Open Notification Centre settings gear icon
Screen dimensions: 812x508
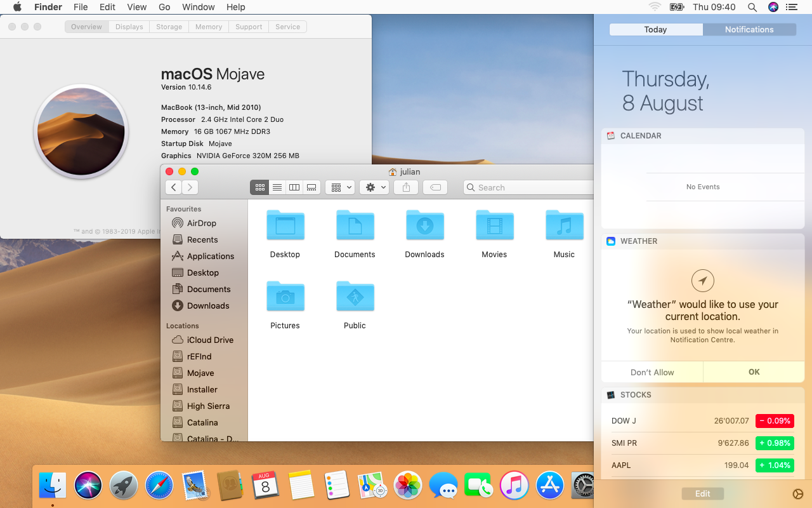tap(797, 494)
